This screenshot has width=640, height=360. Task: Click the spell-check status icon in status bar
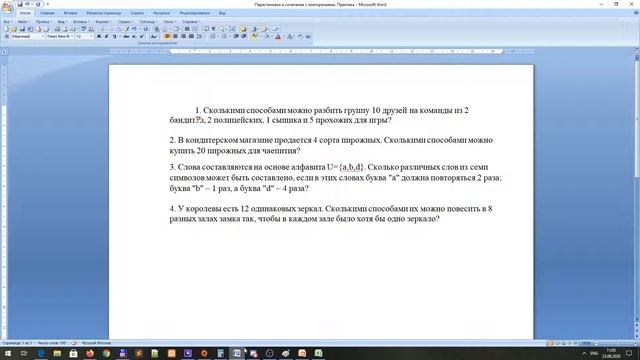74,343
